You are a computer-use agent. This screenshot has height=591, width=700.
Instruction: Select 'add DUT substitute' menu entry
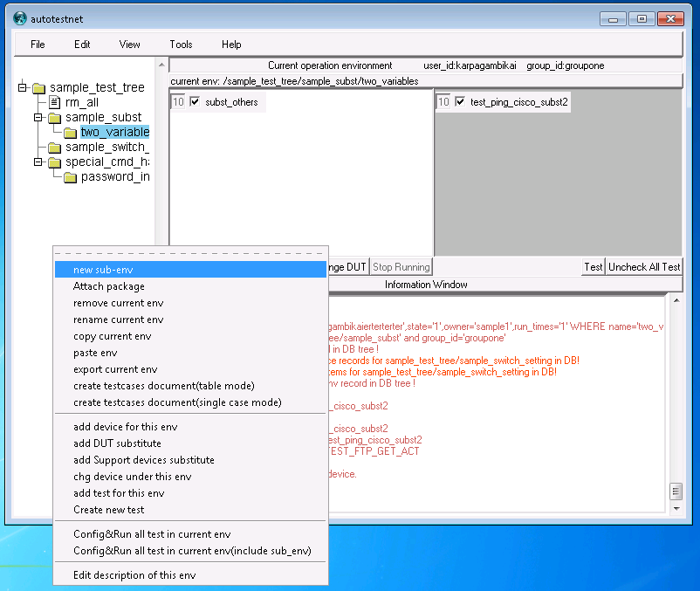point(117,443)
